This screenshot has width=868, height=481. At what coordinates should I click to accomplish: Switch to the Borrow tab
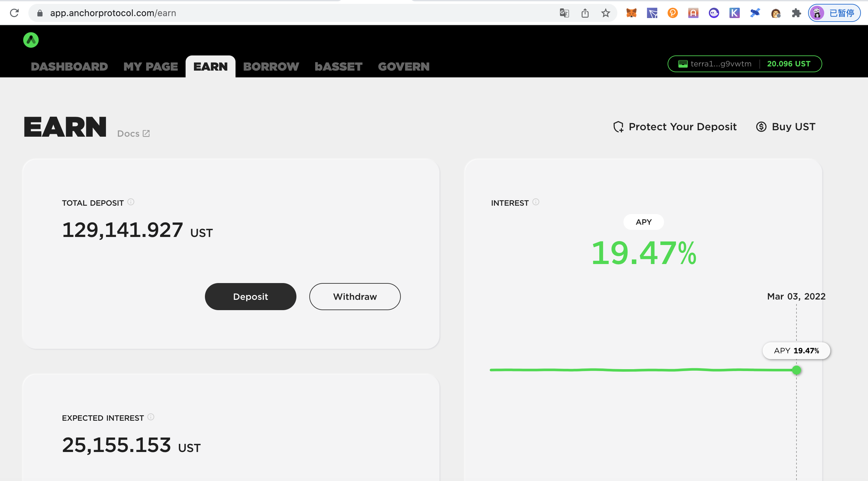[x=271, y=66]
